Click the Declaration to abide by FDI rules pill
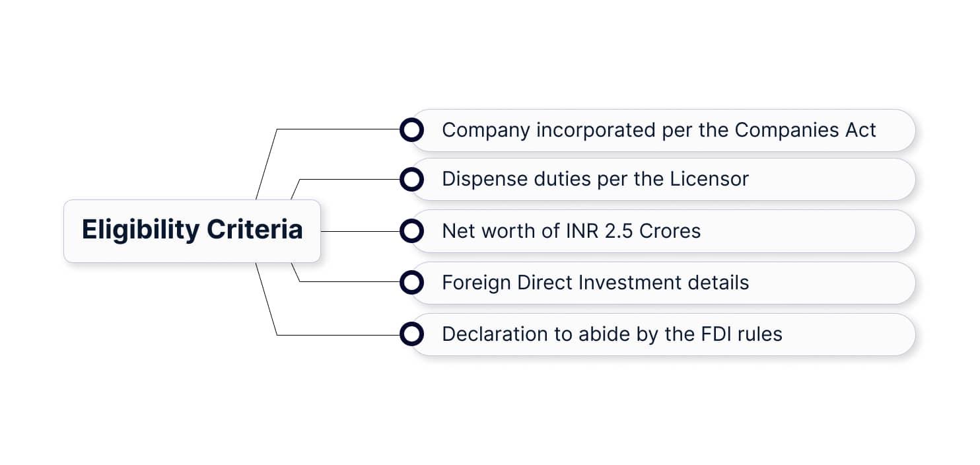Image resolution: width=980 pixels, height=465 pixels. (660, 334)
